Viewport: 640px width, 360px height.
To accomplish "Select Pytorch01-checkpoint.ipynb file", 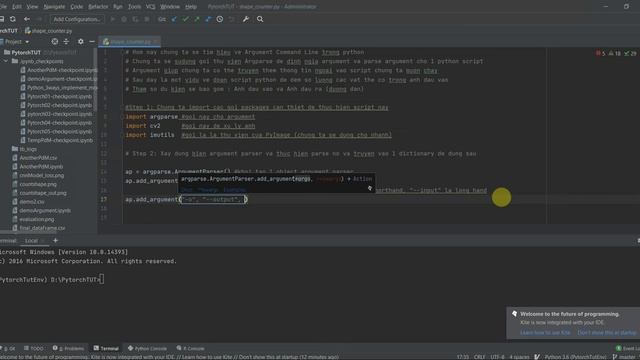I will click(x=56, y=96).
